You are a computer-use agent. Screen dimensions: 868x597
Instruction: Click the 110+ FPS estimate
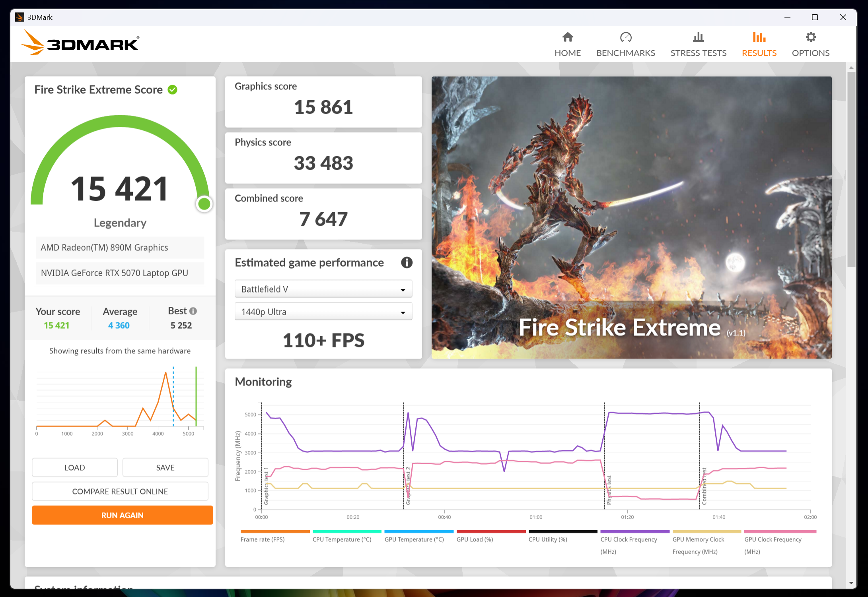[x=323, y=341]
